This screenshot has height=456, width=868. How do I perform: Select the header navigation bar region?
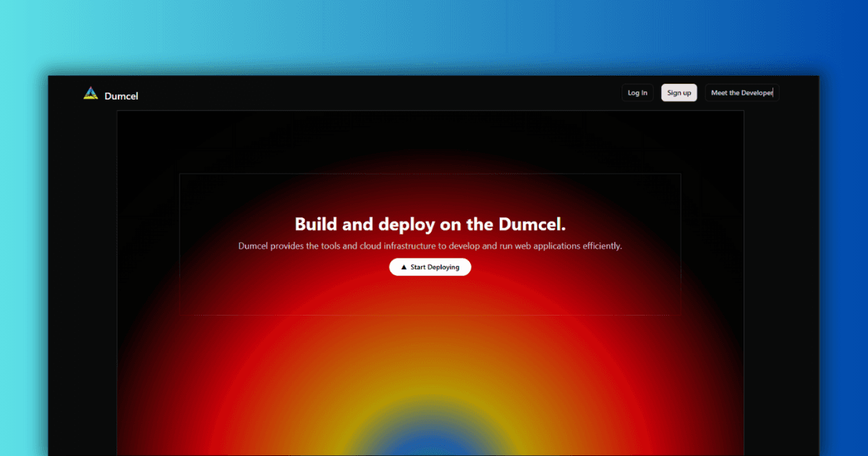[434, 93]
